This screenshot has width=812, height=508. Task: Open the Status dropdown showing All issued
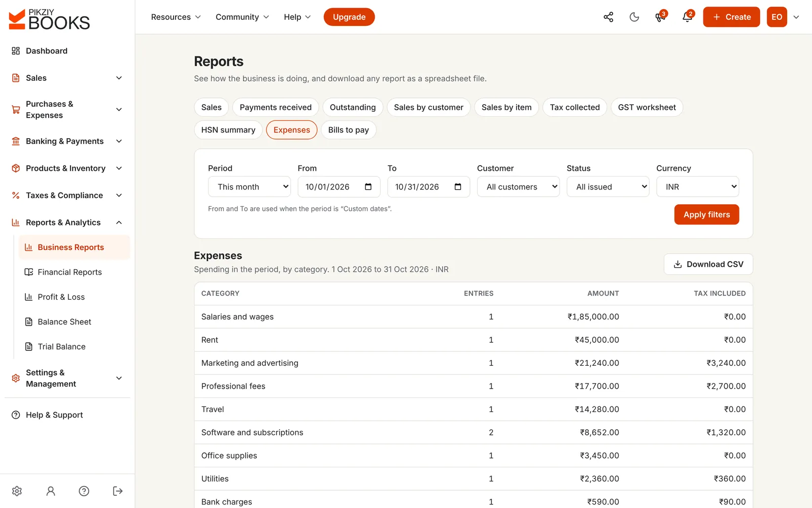pyautogui.click(x=608, y=187)
